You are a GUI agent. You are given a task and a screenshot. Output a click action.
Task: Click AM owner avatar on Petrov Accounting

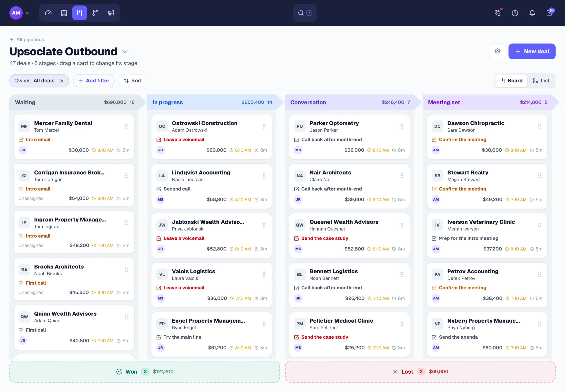coord(436,298)
